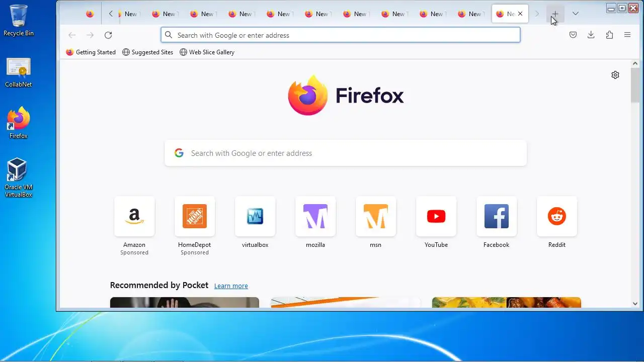Screen dimensions: 644x362
Task: Open the list all tabs dropdown
Action: click(576, 14)
